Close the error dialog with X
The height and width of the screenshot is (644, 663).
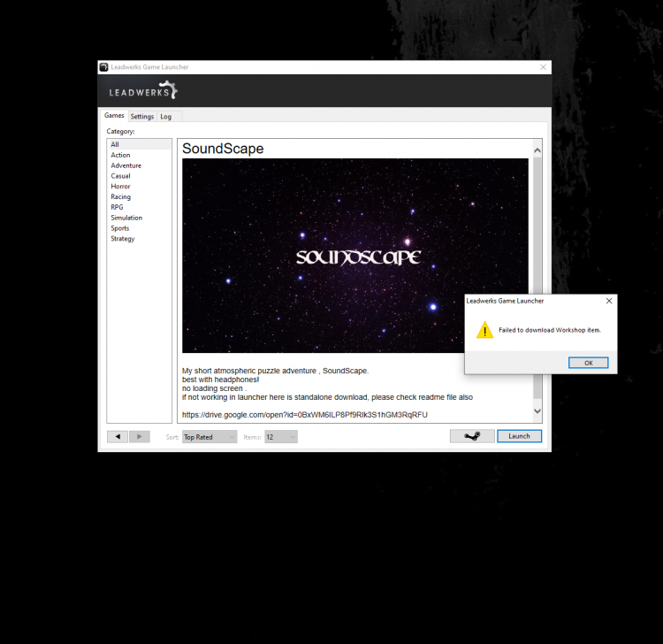[x=609, y=301]
